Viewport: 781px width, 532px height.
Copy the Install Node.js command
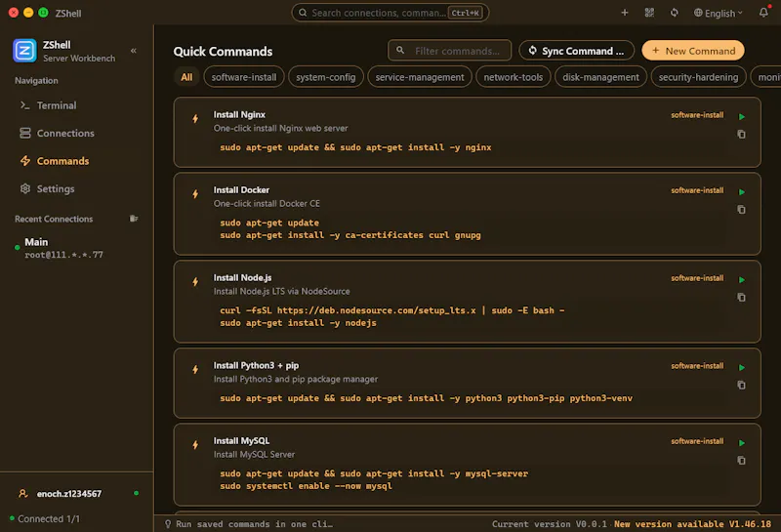(742, 297)
